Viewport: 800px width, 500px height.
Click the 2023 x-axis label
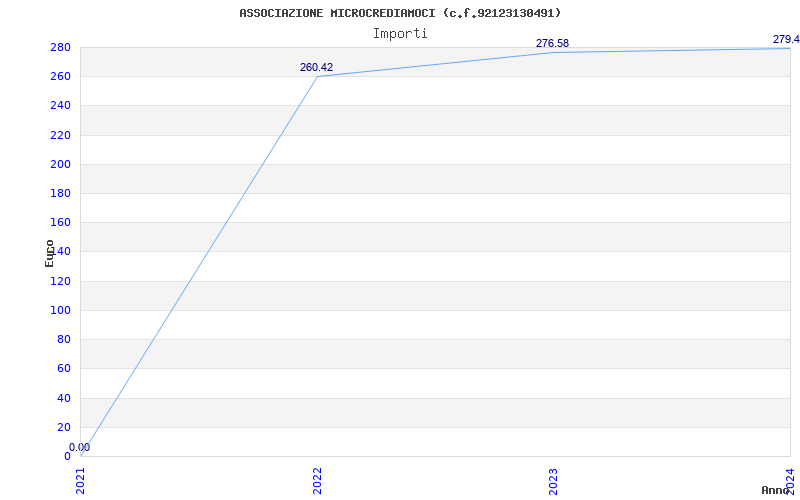[554, 481]
